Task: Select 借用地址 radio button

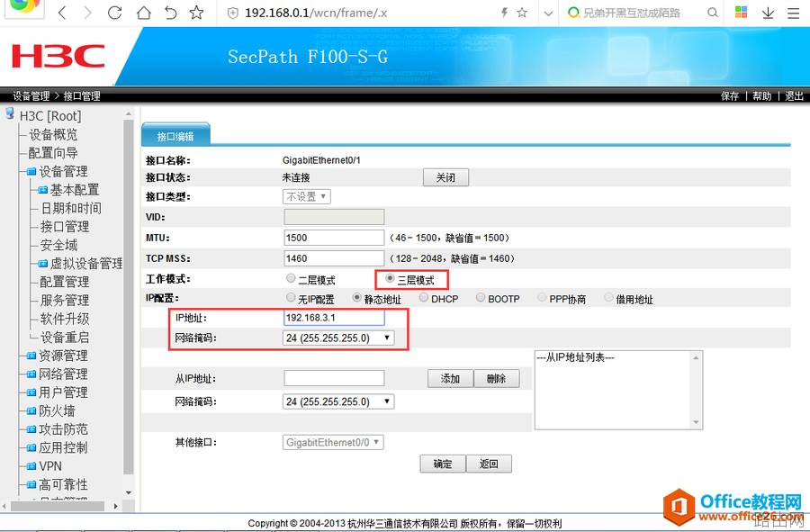Action: (608, 298)
